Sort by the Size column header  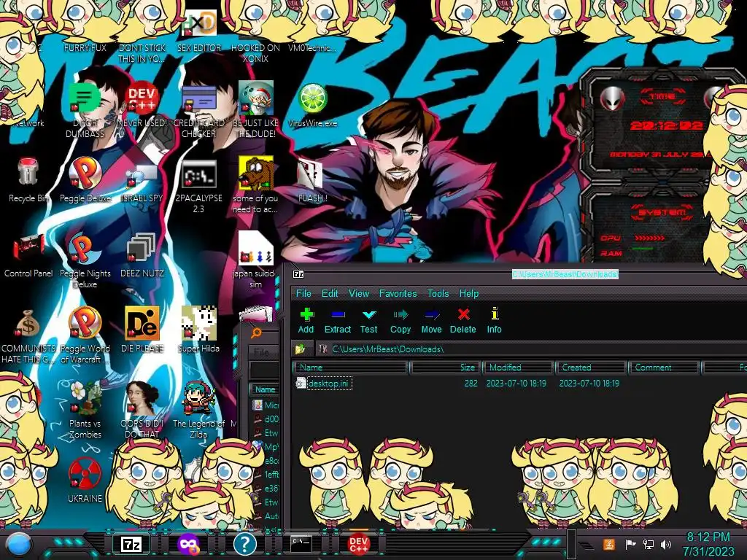tap(445, 367)
